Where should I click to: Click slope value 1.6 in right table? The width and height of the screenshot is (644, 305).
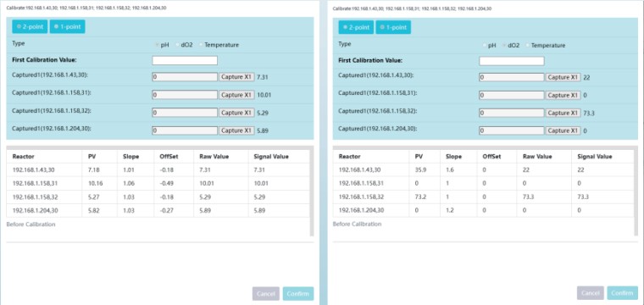click(449, 170)
